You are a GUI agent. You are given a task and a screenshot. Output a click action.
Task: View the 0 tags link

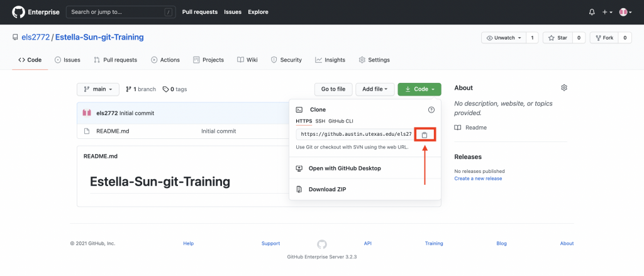(x=175, y=89)
